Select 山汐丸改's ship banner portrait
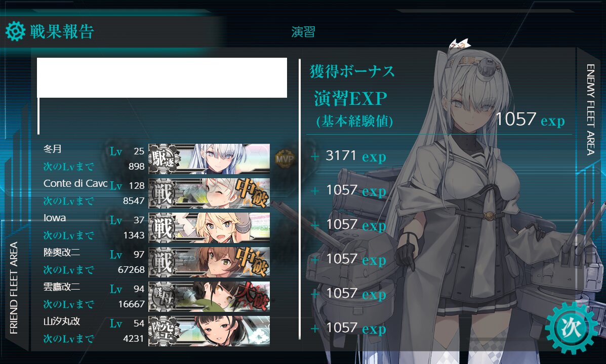This screenshot has height=364, width=606. tap(209, 331)
